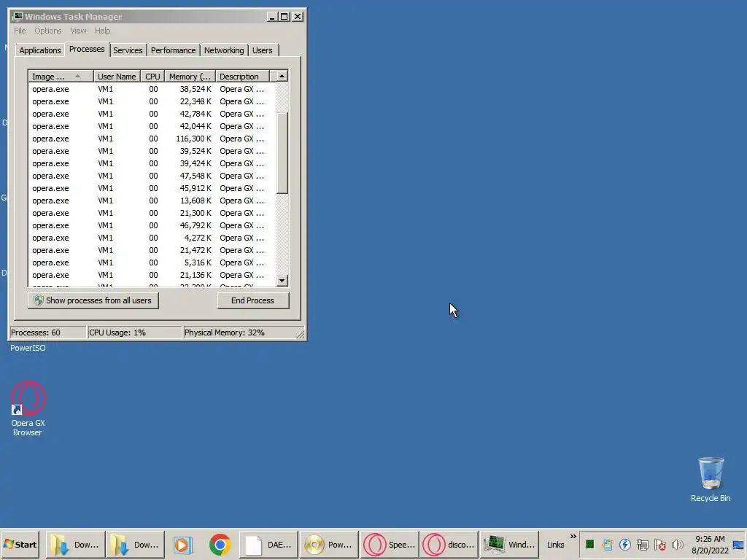Viewport: 747px width, 560px height.
Task: Select the opera.exe row using 38,524 K
Action: point(152,89)
